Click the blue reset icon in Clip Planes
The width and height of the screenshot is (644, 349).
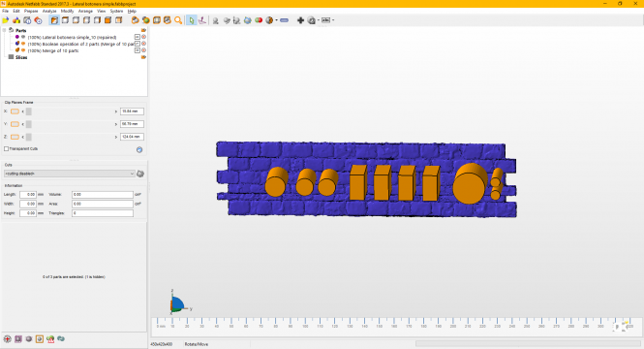coord(139,149)
